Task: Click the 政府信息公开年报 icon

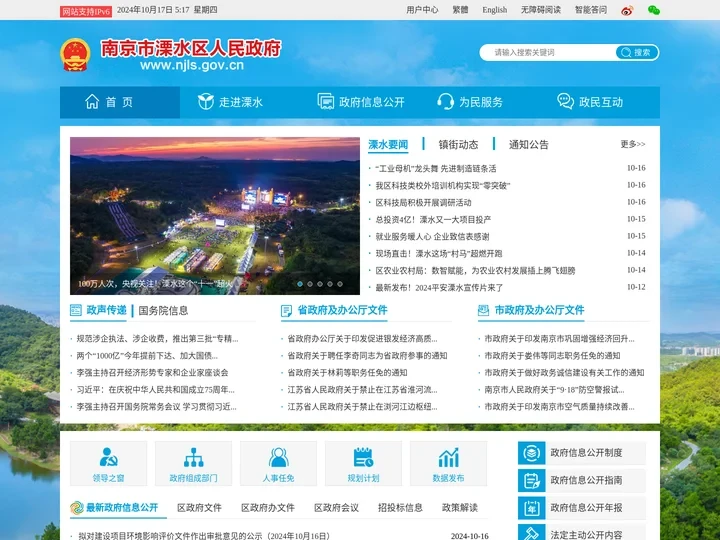Action: point(532,508)
